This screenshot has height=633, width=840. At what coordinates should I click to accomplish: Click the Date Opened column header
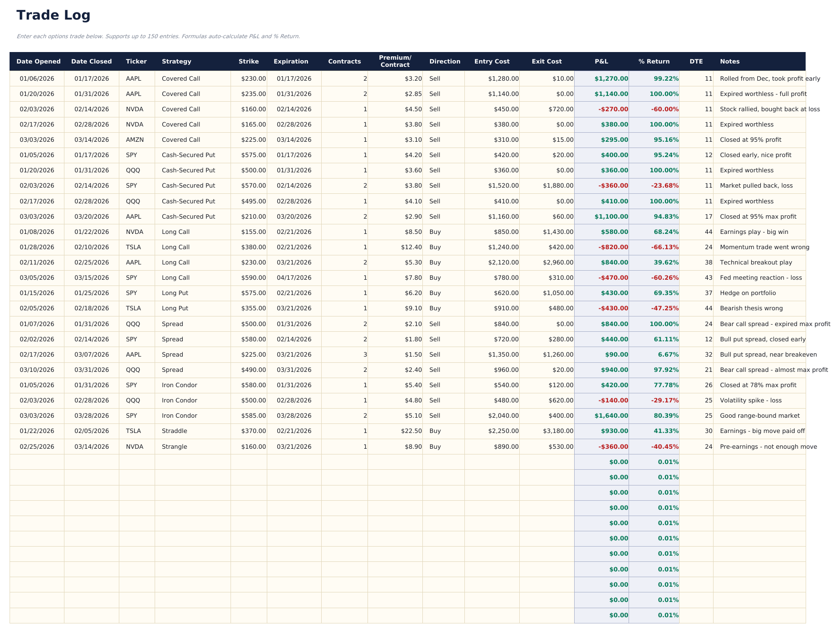click(38, 61)
